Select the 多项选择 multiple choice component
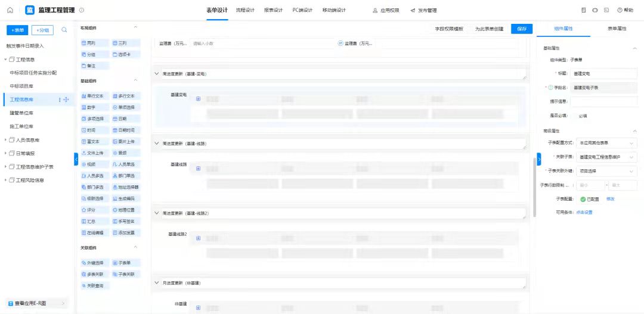Image resolution: width=644 pixels, height=314 pixels. (x=94, y=119)
